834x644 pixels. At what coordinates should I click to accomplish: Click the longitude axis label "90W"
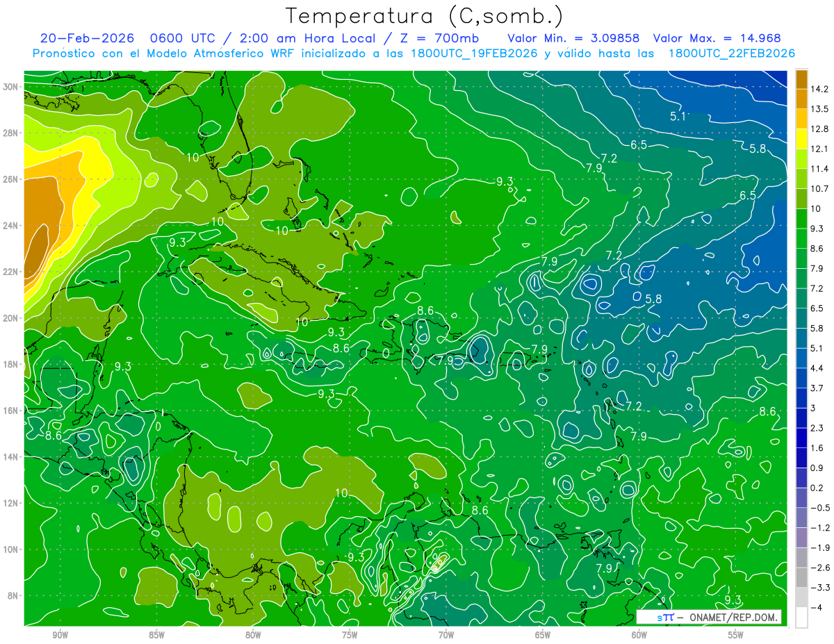(60, 635)
